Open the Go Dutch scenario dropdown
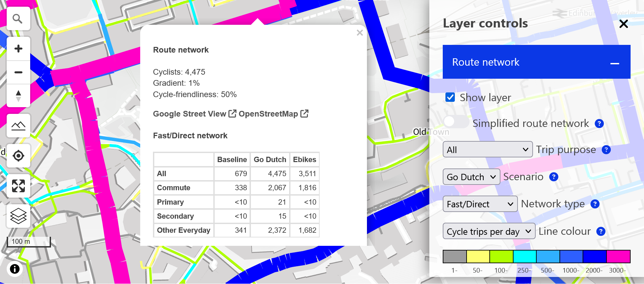Screen dimensions: 644x284 [x=471, y=177]
